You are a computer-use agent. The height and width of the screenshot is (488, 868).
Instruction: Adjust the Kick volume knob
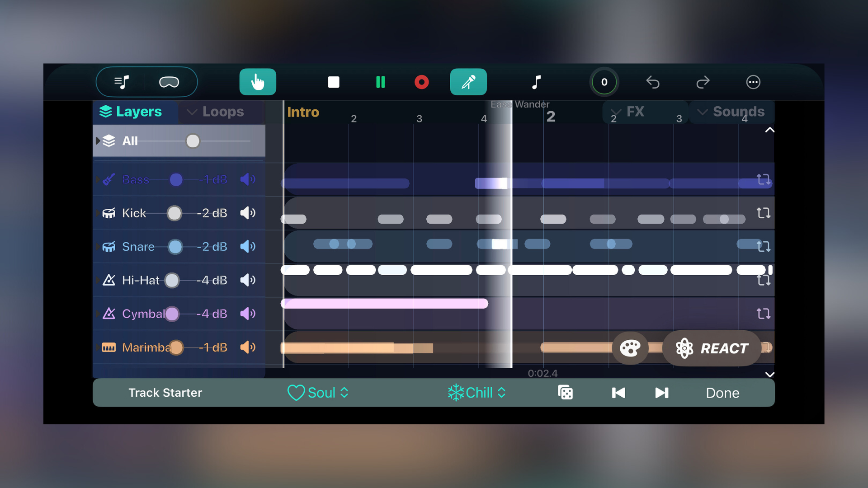point(175,213)
